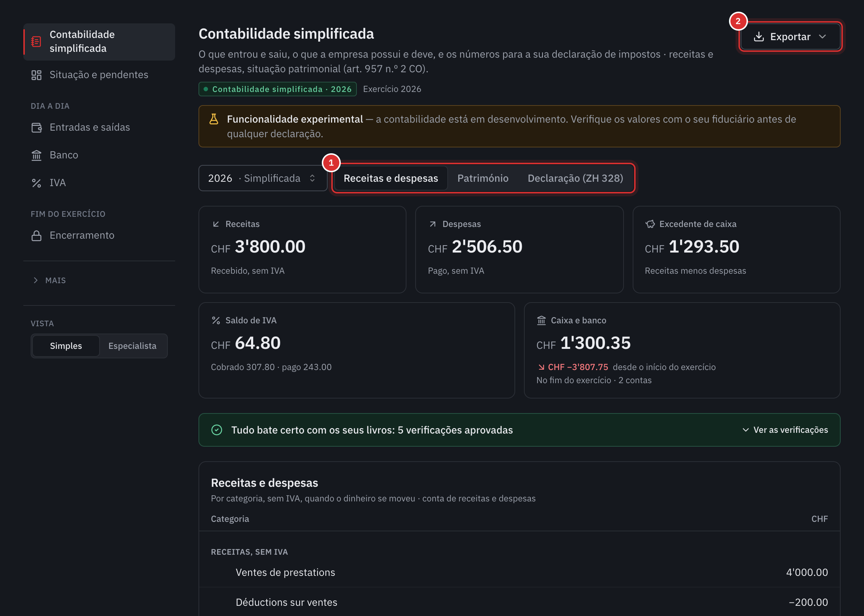Click the outgoing arrow icon on Despesas card
Screen dimensions: 864x616
[432, 224]
